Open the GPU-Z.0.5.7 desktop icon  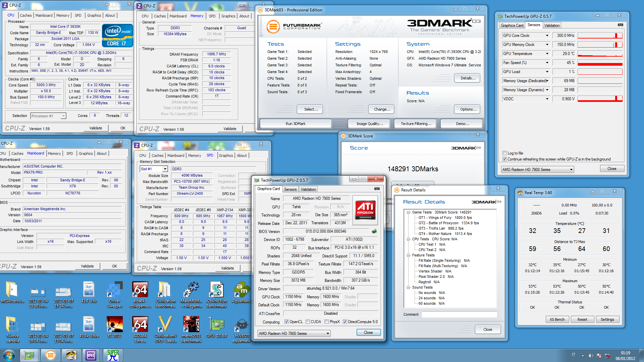[x=216, y=327]
